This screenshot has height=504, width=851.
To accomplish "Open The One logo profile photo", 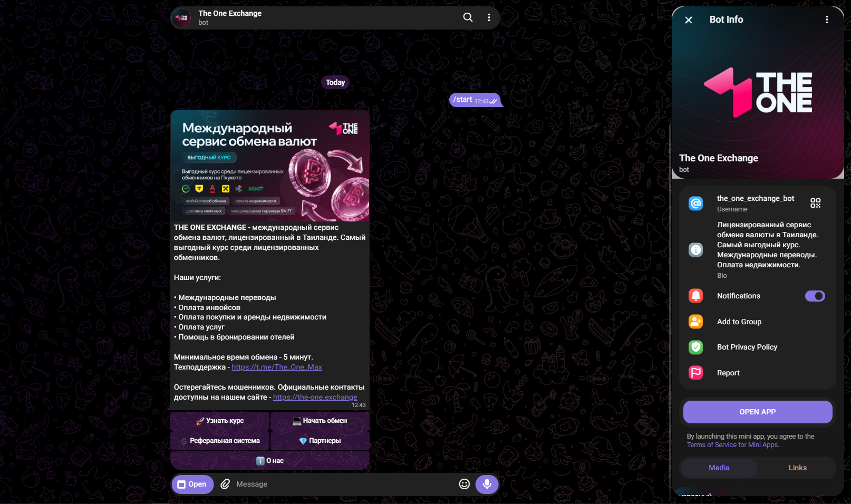I will pyautogui.click(x=758, y=93).
